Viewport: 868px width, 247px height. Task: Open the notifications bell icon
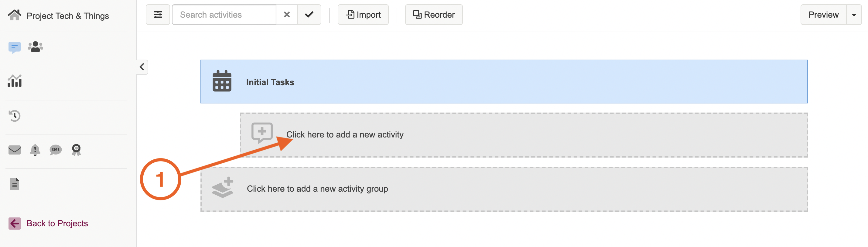35,150
